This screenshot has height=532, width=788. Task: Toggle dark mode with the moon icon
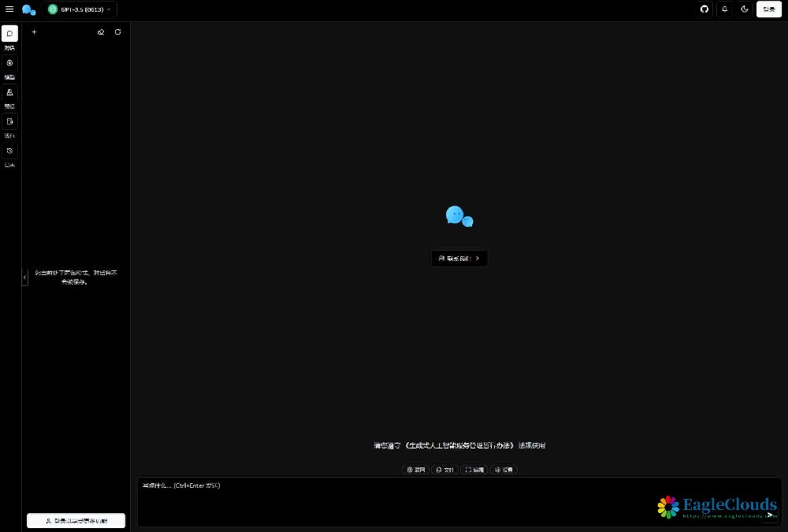click(745, 9)
